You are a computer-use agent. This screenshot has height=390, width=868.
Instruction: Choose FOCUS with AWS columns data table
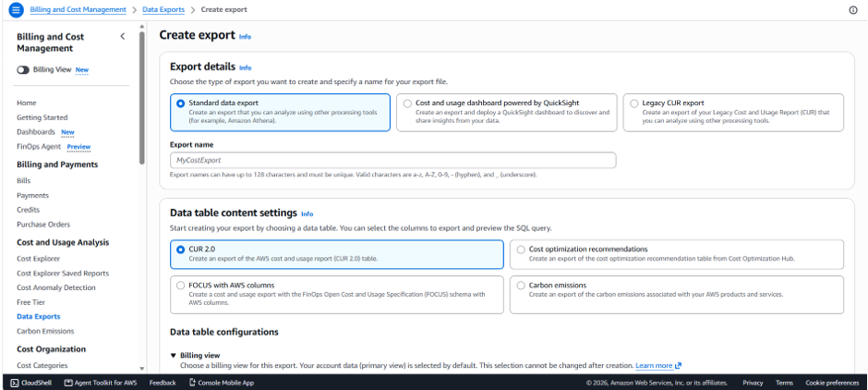point(336,295)
